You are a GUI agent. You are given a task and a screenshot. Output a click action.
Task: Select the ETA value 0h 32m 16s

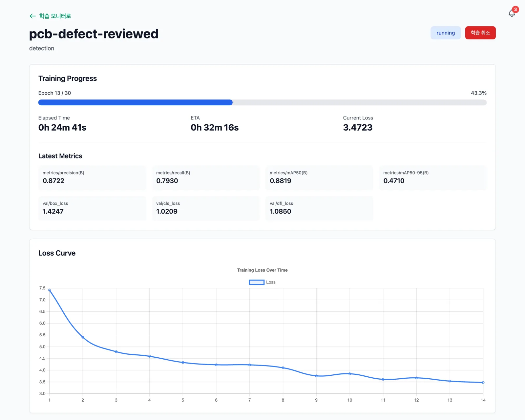coord(215,128)
